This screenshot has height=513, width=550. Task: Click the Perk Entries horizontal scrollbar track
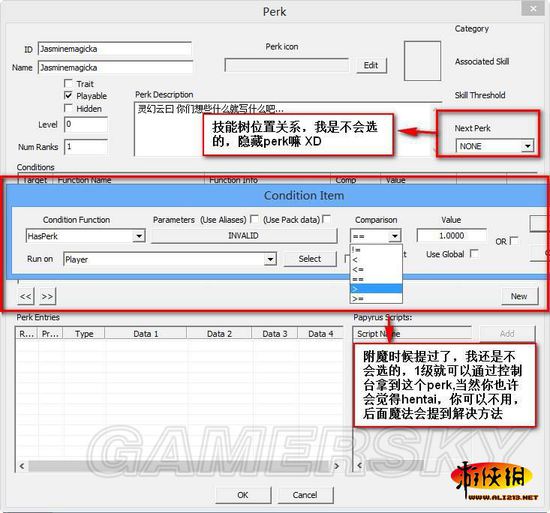[179, 466]
